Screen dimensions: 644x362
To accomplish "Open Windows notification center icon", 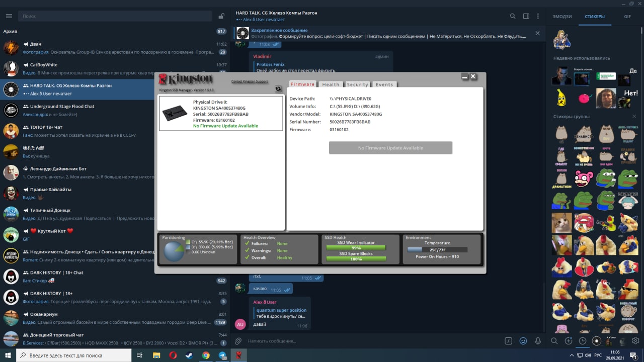I will coord(634,355).
